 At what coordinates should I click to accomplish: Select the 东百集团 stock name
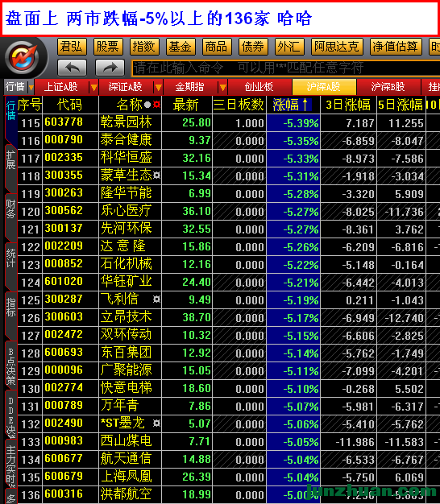click(x=126, y=353)
